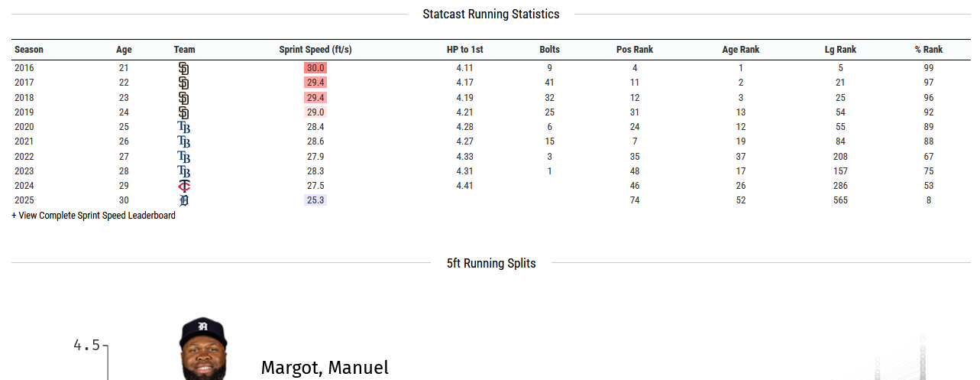The width and height of the screenshot is (980, 380).
Task: Sort by Lg Rank column header
Action: [840, 50]
